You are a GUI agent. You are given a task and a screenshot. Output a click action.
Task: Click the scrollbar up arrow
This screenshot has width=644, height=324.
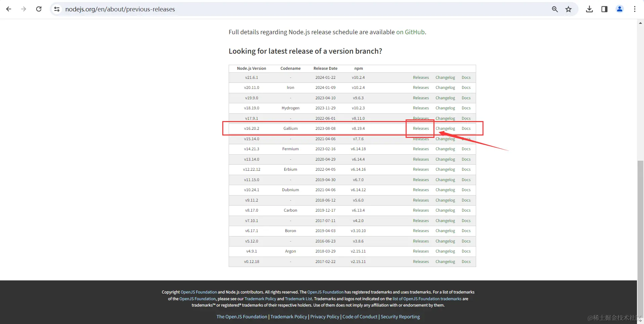tap(641, 23)
